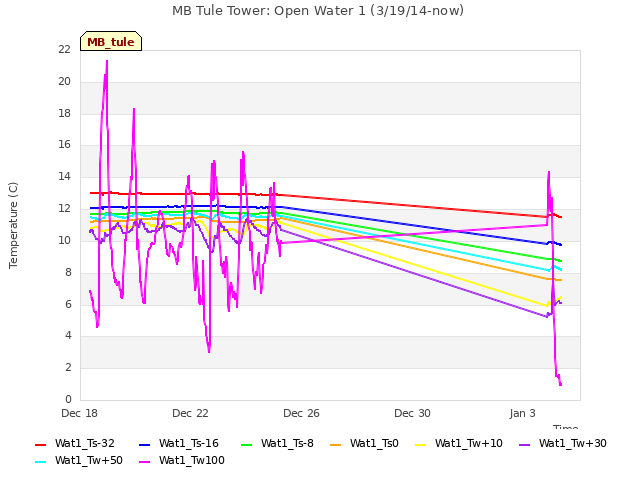The height and width of the screenshot is (480, 640).
Task: Click the 22 y-axis tick label
Action: coord(64,49)
